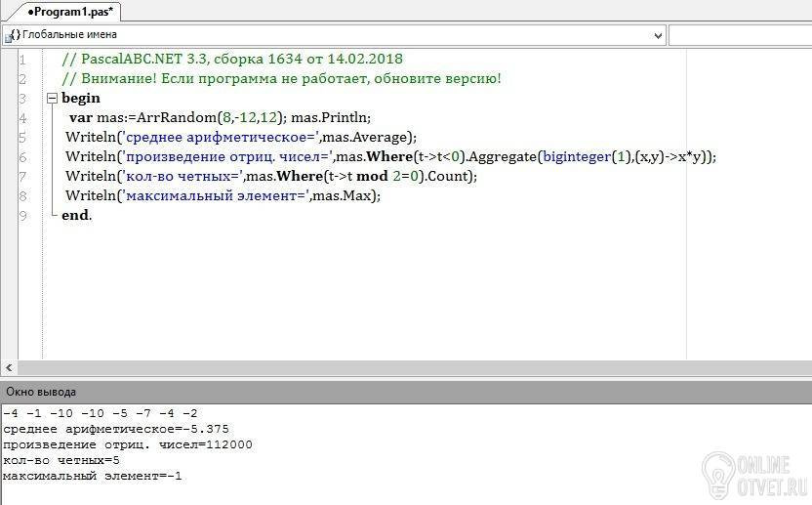Open the empty right-side members dropdown

[x=739, y=35]
